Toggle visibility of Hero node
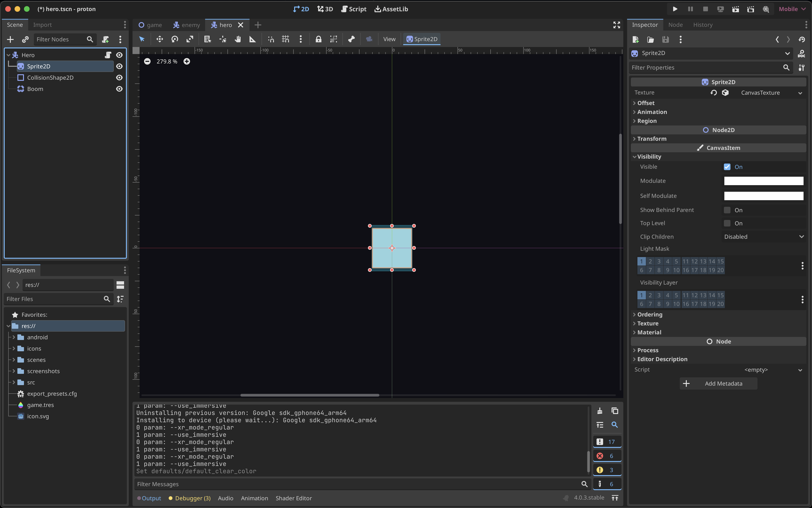Image resolution: width=812 pixels, height=508 pixels. (119, 55)
